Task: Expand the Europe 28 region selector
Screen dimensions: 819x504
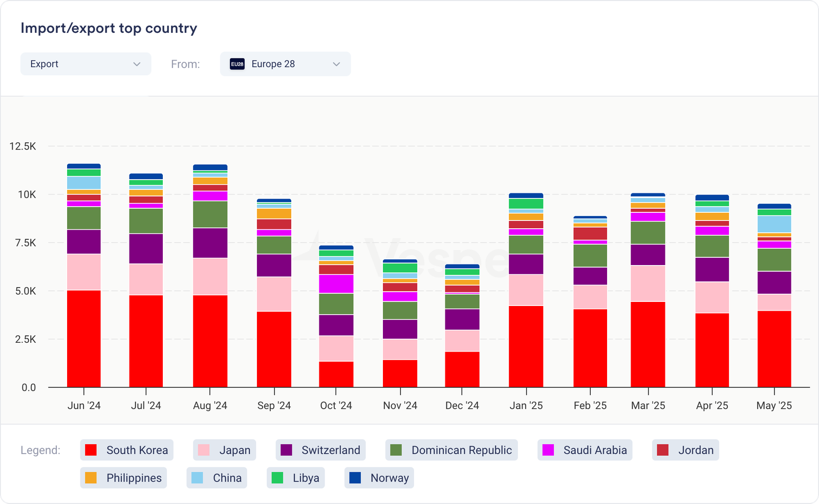Action: (285, 64)
